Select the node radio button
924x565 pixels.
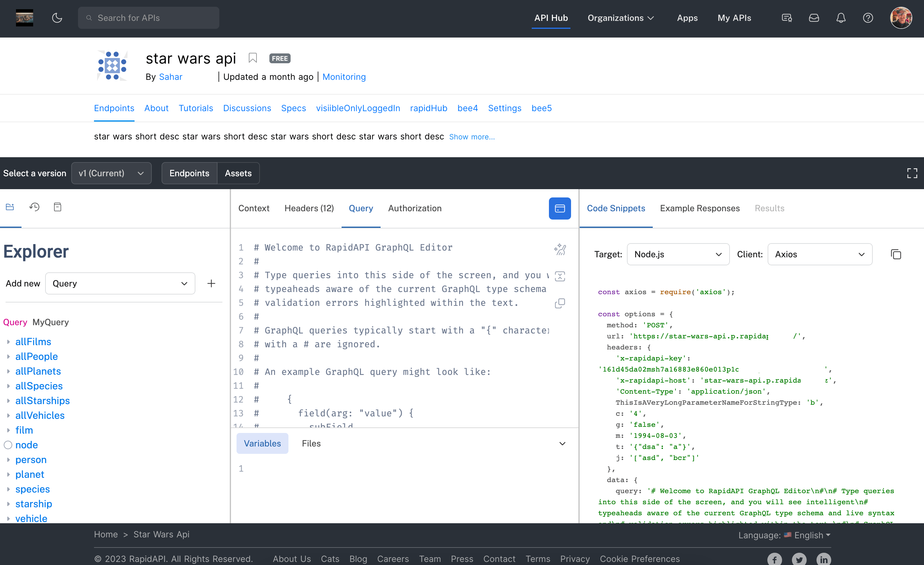click(x=8, y=445)
